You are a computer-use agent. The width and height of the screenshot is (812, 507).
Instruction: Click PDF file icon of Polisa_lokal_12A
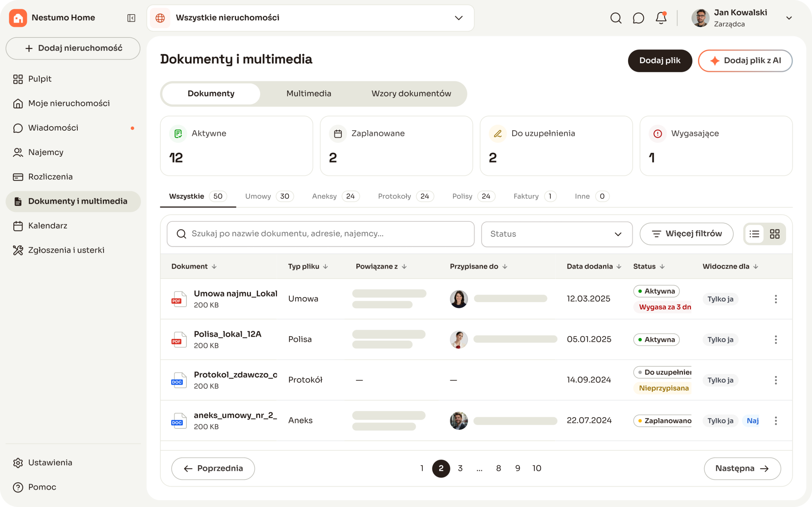[x=179, y=340]
